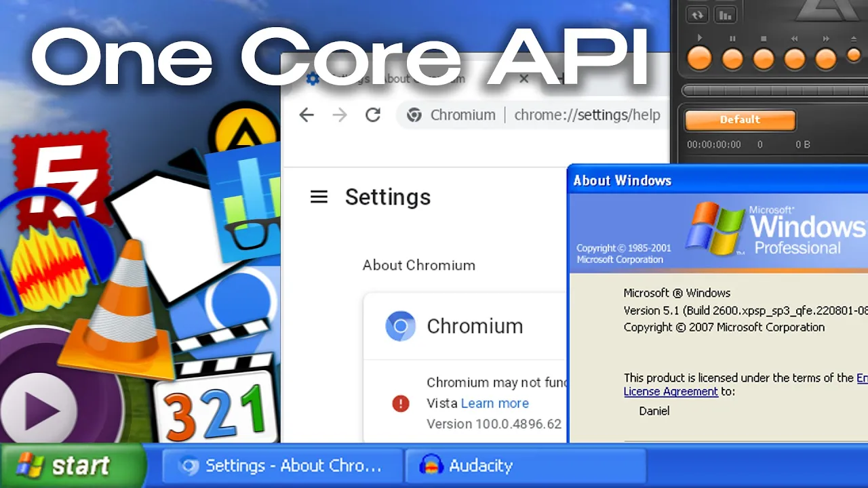
Task: Open the AIMP equalizer bars button
Action: 726,14
